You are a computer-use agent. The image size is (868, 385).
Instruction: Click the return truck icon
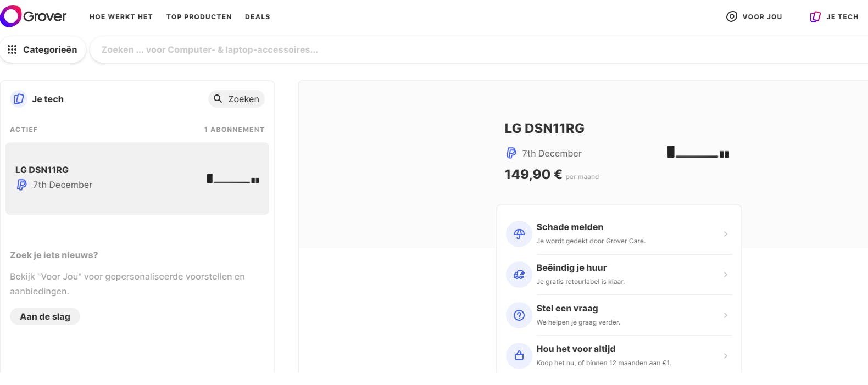click(519, 275)
